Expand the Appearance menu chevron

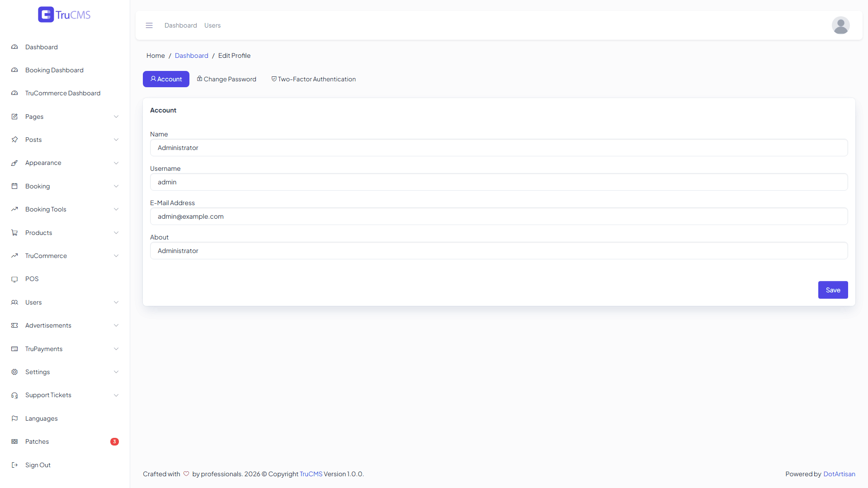[x=116, y=163]
